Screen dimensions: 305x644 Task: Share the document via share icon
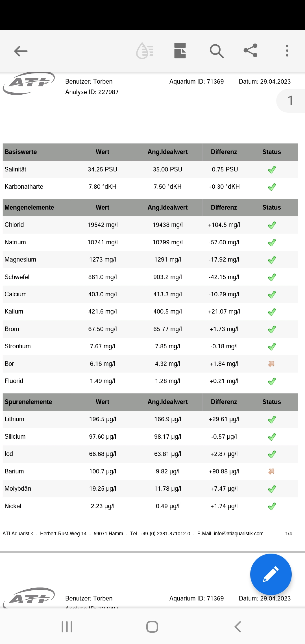(250, 51)
